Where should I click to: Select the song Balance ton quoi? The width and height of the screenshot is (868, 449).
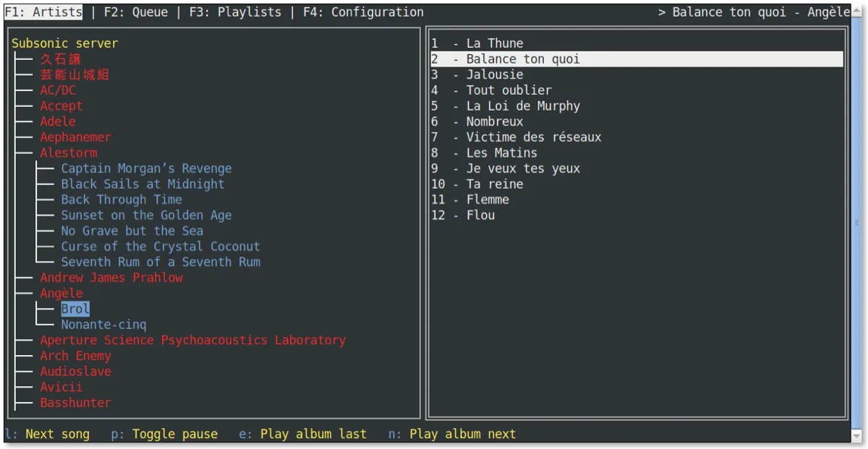(522, 59)
